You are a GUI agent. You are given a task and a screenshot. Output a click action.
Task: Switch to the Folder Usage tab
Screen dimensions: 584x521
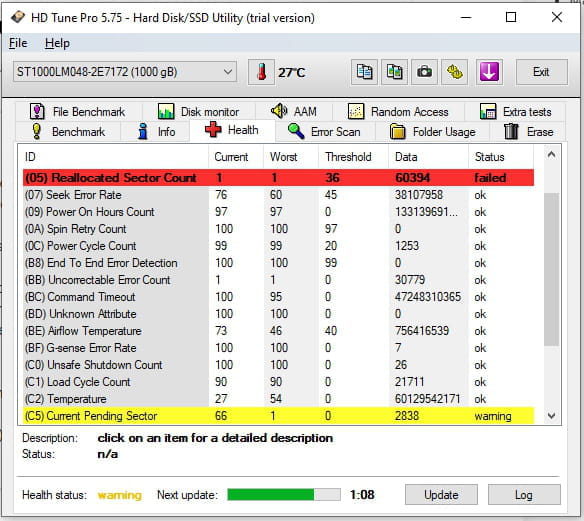pyautogui.click(x=433, y=131)
